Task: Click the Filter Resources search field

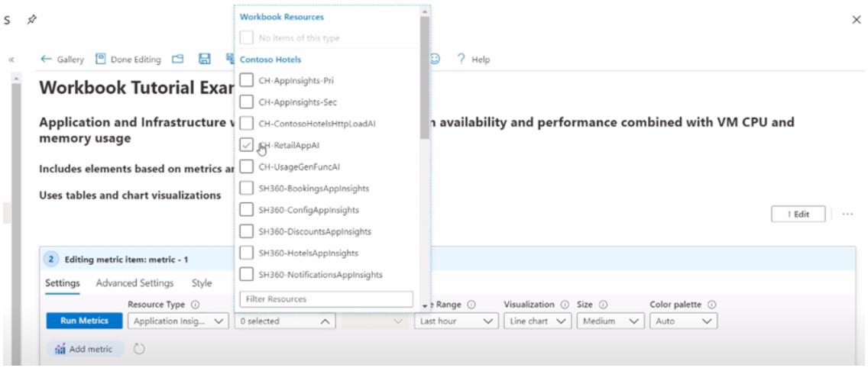Action: (326, 299)
